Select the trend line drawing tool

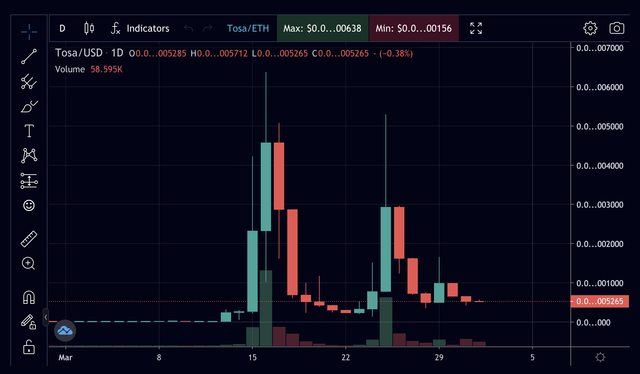tap(29, 56)
